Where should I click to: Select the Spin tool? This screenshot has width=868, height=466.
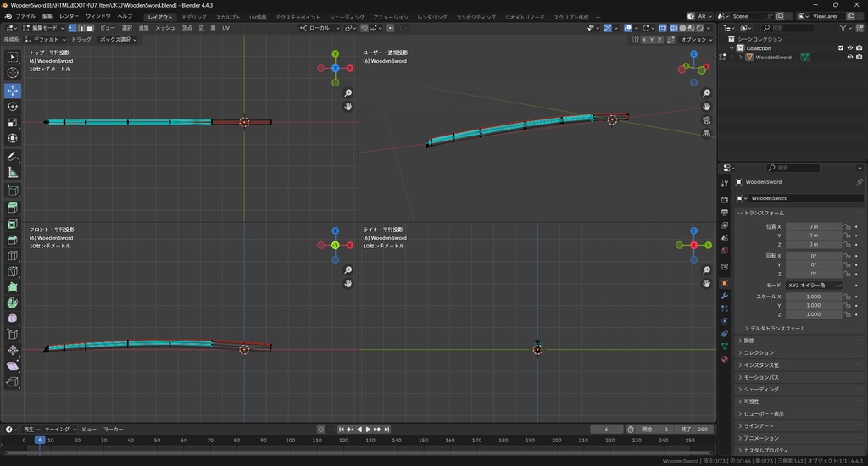12,302
